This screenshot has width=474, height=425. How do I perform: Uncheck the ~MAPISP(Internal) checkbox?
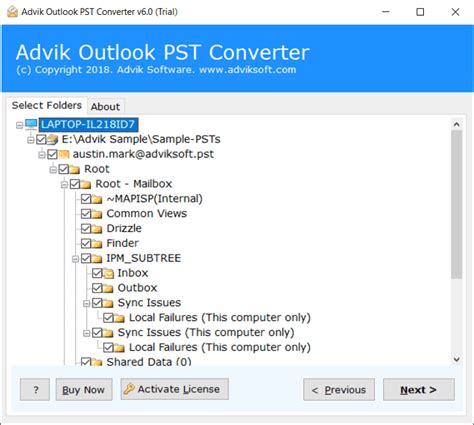(x=86, y=199)
